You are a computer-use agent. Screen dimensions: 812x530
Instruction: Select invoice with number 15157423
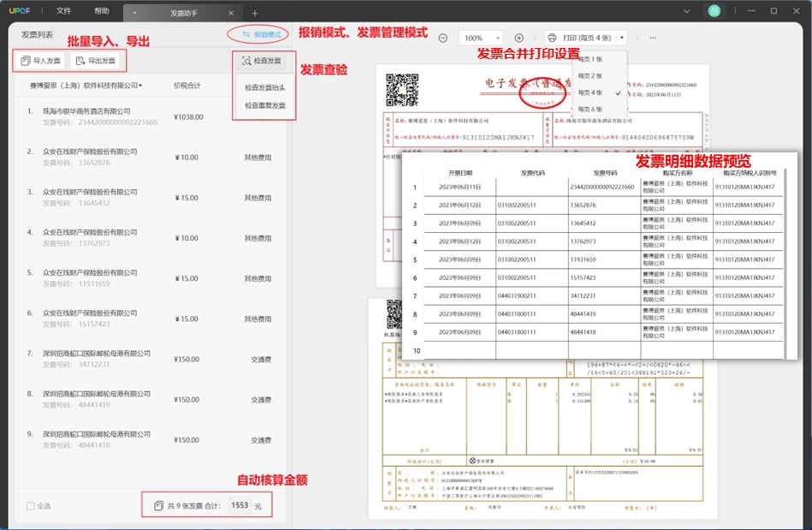coord(149,319)
